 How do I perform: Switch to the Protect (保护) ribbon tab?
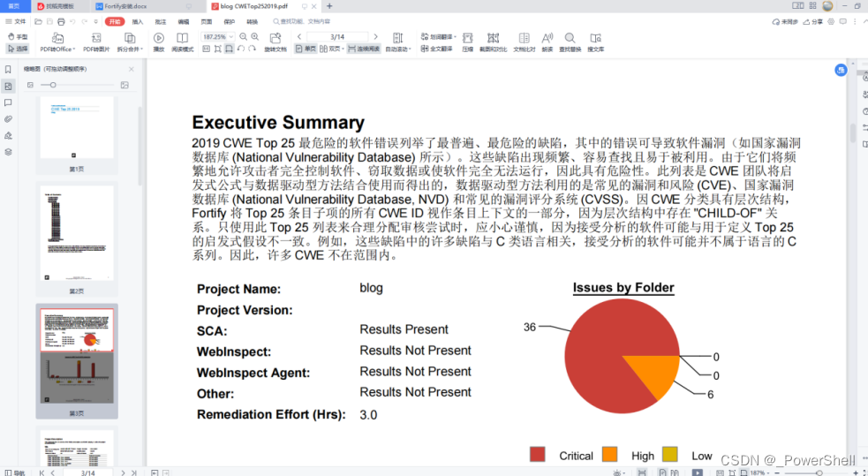click(x=229, y=21)
